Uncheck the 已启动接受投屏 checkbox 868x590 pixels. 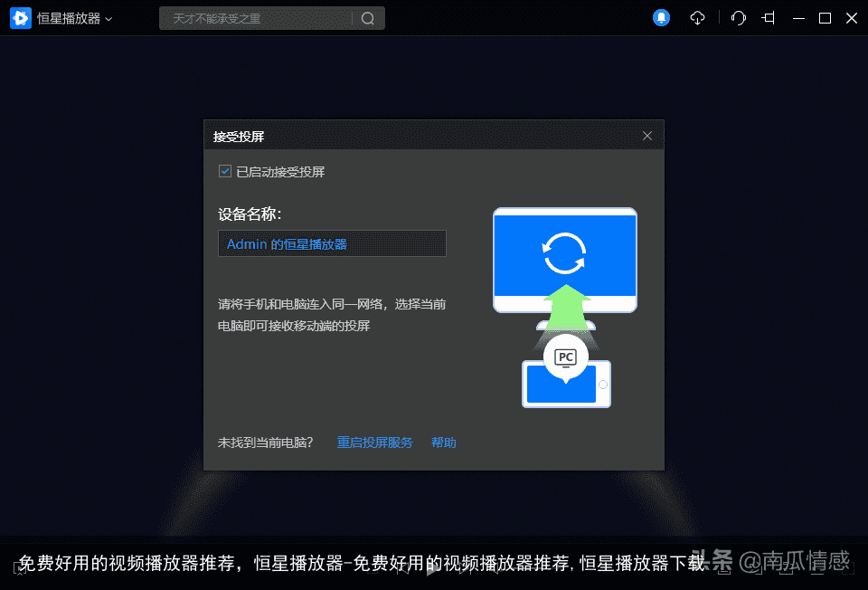(224, 170)
